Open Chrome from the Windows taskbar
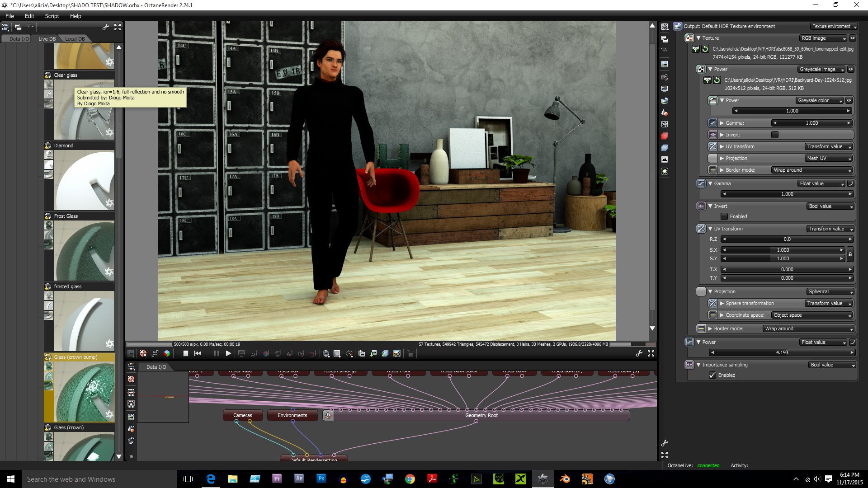Image resolution: width=868 pixels, height=488 pixels. tap(410, 479)
